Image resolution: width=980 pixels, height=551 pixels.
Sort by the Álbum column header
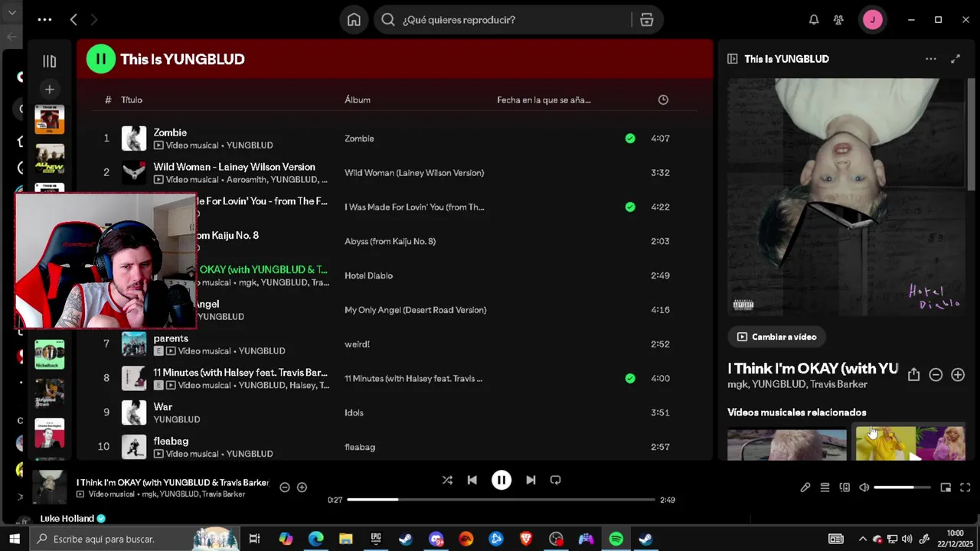click(358, 99)
